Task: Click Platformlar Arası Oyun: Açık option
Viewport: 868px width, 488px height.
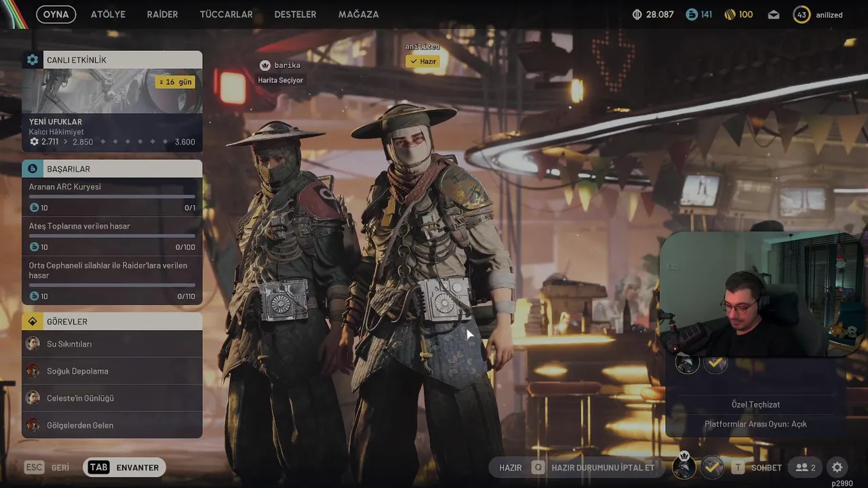Action: coord(755,424)
